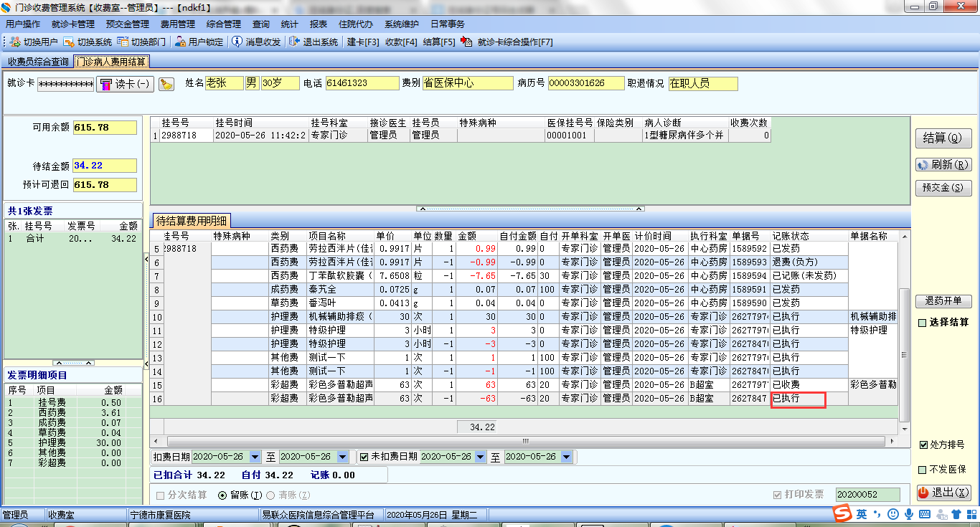The height and width of the screenshot is (527, 980).
Task: Click the 电话 field 61461323
Action: pyautogui.click(x=362, y=83)
